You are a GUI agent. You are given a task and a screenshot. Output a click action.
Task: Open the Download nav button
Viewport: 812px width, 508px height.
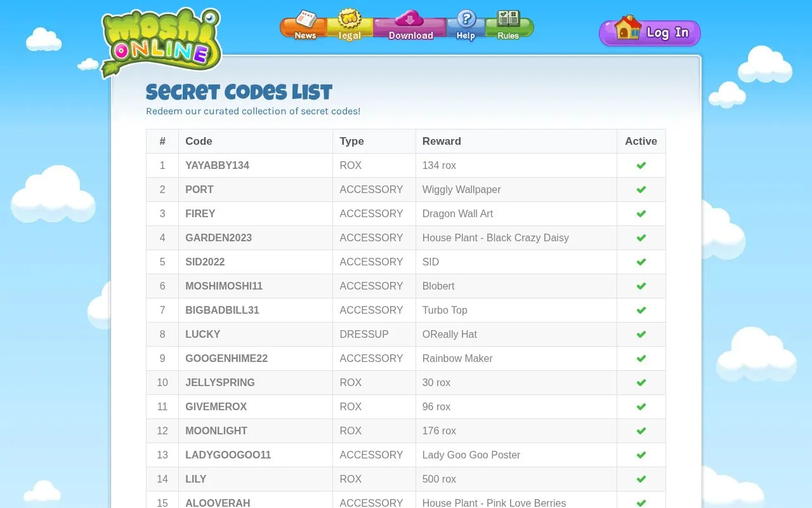410,27
